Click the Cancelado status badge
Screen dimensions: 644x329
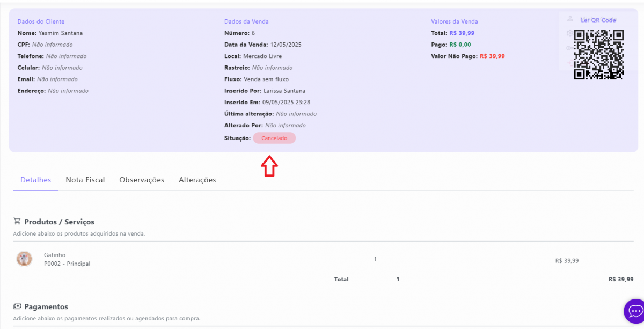tap(274, 138)
